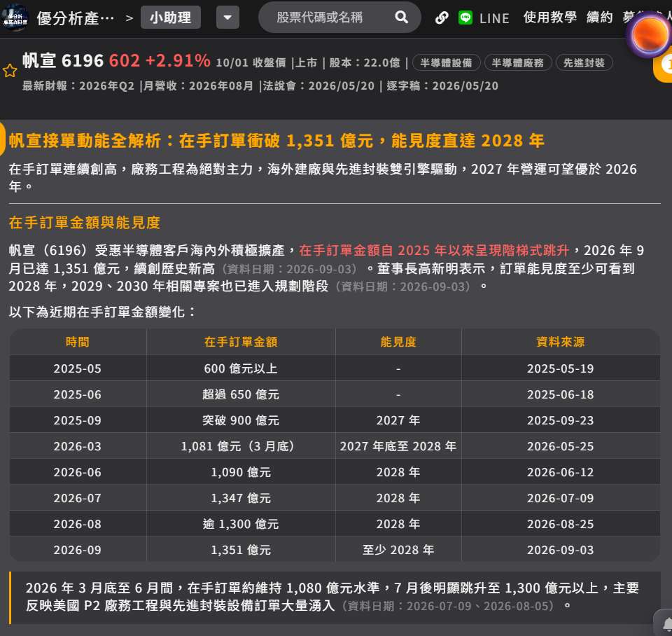Click table source date 2026-09-03
This screenshot has height=636, width=672.
pyautogui.click(x=561, y=550)
